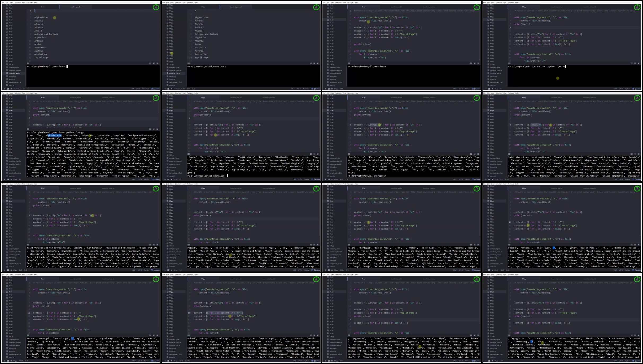643x364 pixels.
Task: In the second row's first frame, maximize the terminal panel
Action: (x=150, y=129)
